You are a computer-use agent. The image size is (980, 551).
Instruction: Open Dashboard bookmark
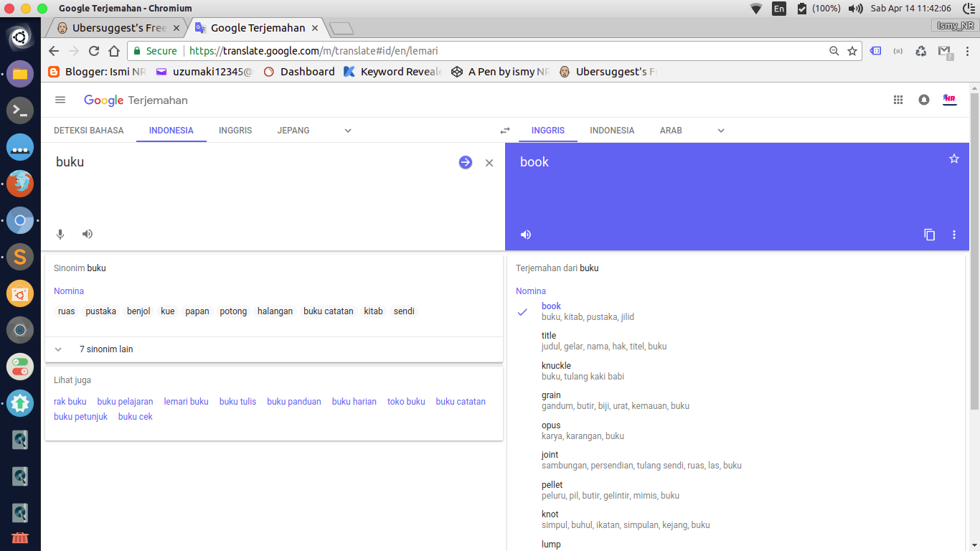(x=299, y=72)
